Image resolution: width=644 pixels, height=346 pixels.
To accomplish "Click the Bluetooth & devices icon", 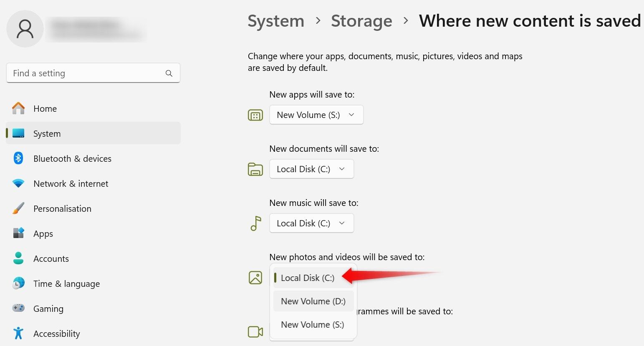I will (18, 158).
